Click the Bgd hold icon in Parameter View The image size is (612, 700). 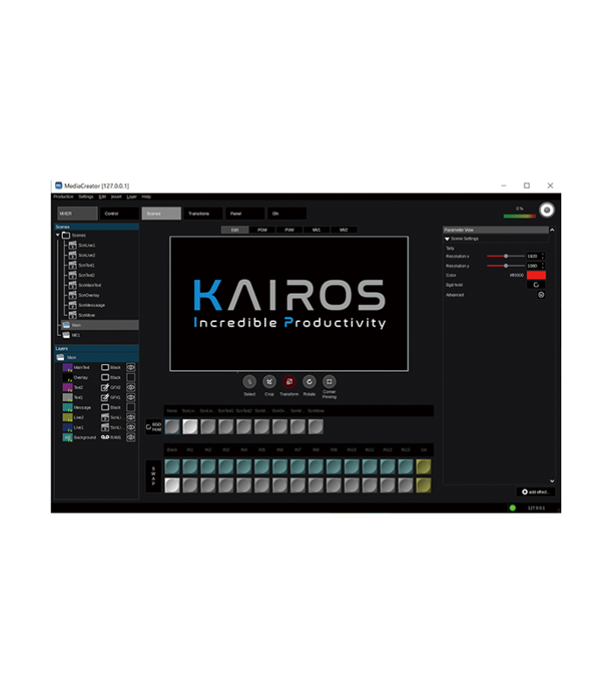click(x=536, y=285)
